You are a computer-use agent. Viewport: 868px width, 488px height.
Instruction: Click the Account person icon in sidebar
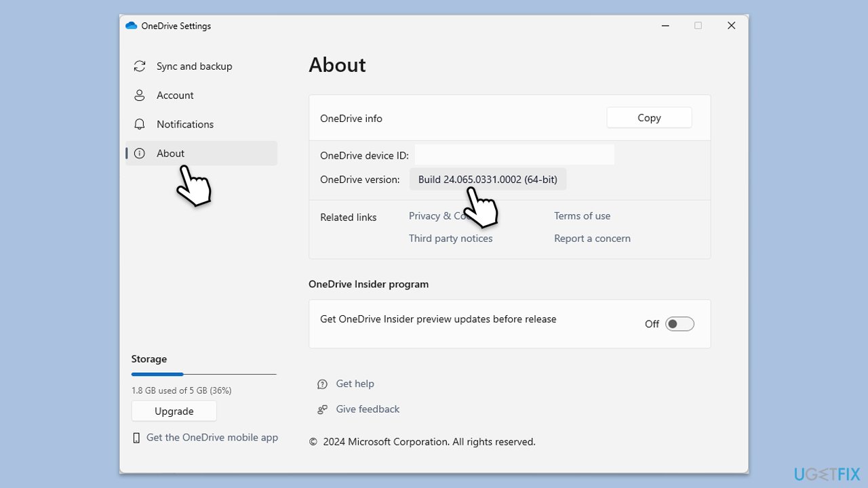click(x=139, y=95)
